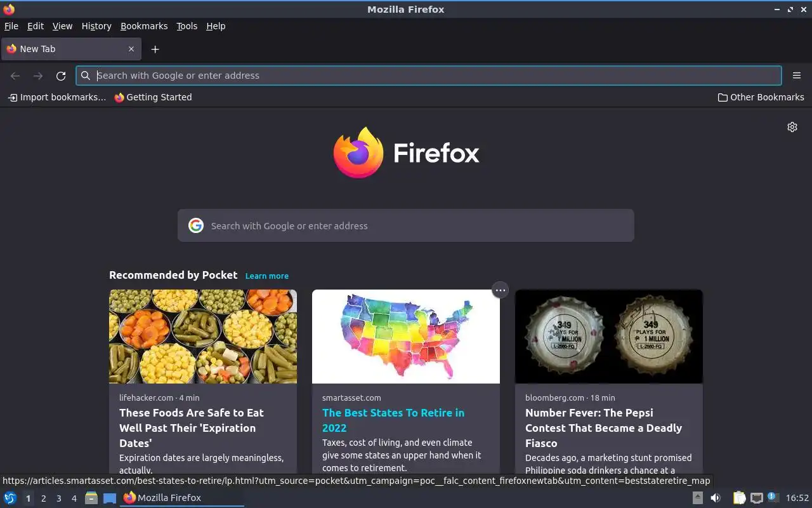Switch to virtual desktop 3
Image resolution: width=812 pixels, height=508 pixels.
pyautogui.click(x=58, y=498)
